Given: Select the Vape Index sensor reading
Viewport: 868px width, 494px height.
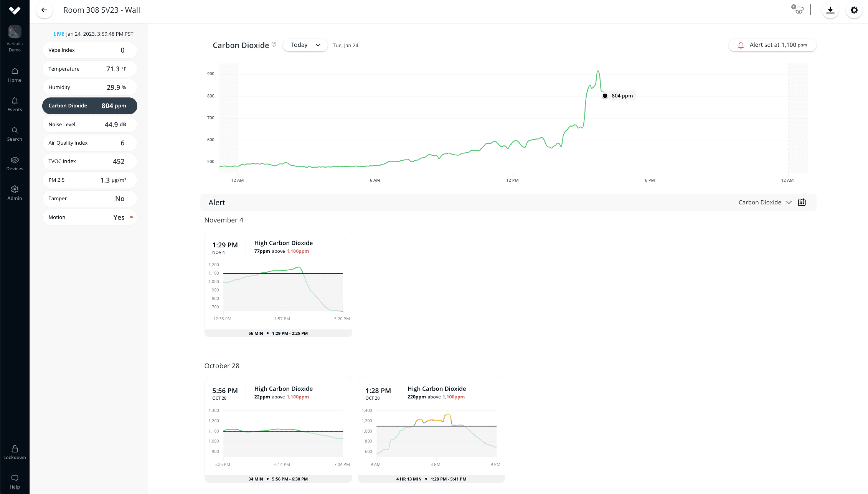Looking at the screenshot, I should point(90,50).
